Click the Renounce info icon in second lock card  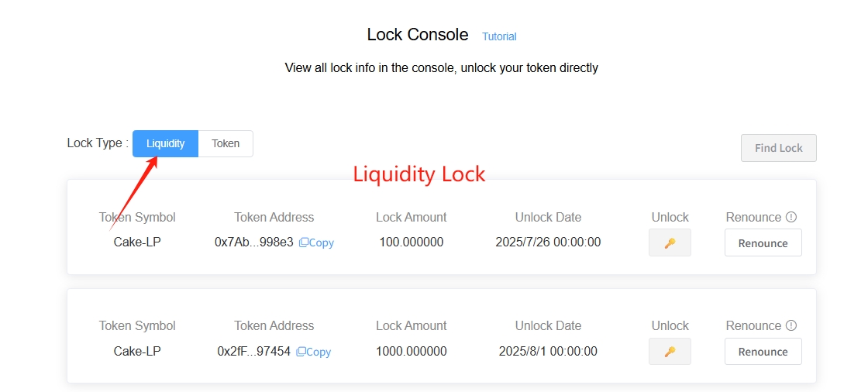click(791, 325)
